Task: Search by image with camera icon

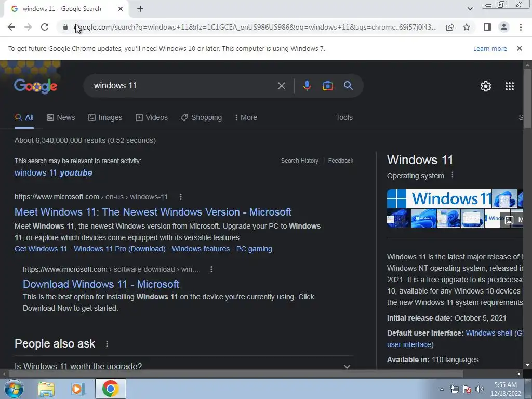Action: point(327,86)
